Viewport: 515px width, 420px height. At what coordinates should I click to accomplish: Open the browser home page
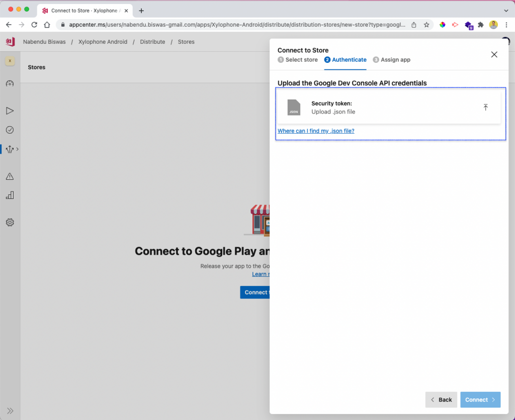pos(47,25)
